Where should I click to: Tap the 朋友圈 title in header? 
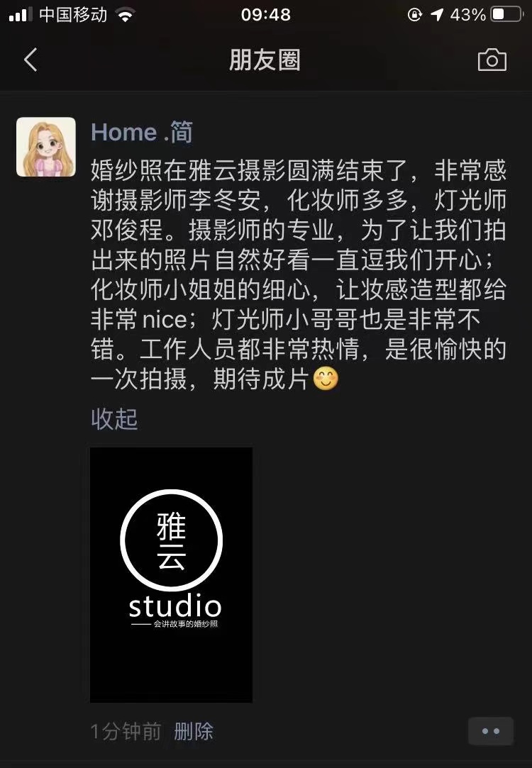tap(265, 60)
